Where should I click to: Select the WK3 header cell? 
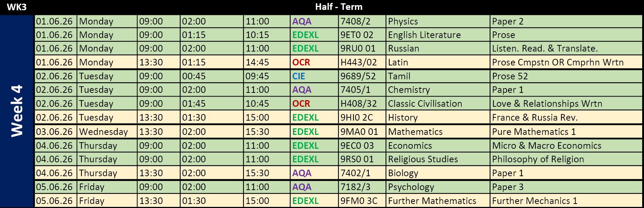point(17,7)
